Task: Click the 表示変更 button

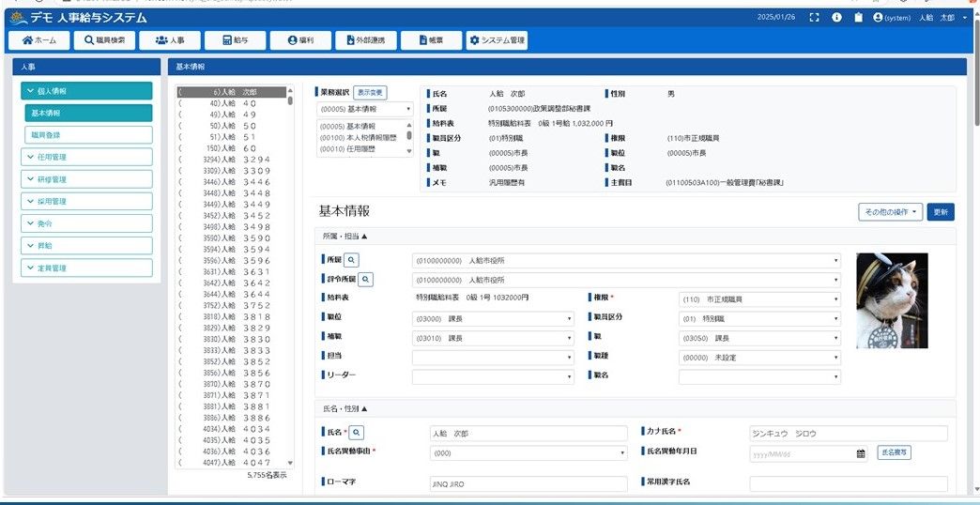Action: (x=370, y=93)
